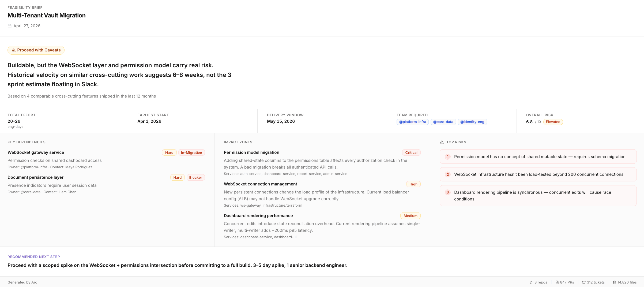This screenshot has width=644, height=287.
Task: Open the @core-data team tag
Action: [x=443, y=122]
